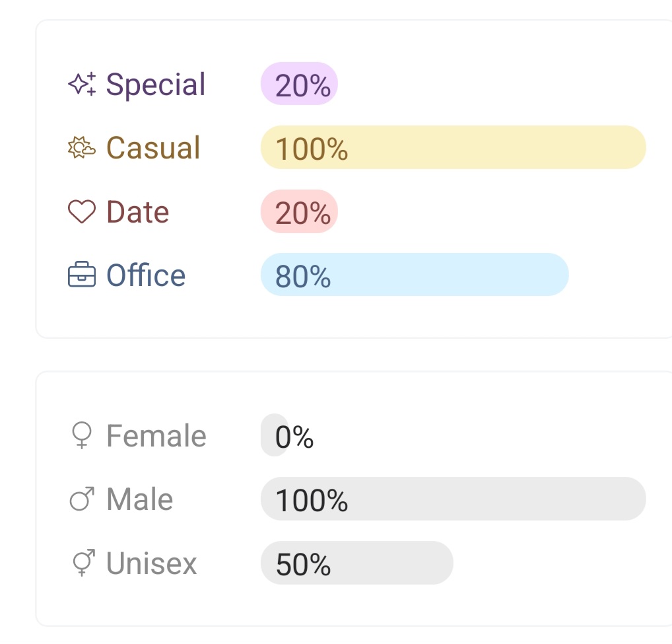Click the pink 20% Date bar
The height and width of the screenshot is (644, 672).
tap(299, 211)
